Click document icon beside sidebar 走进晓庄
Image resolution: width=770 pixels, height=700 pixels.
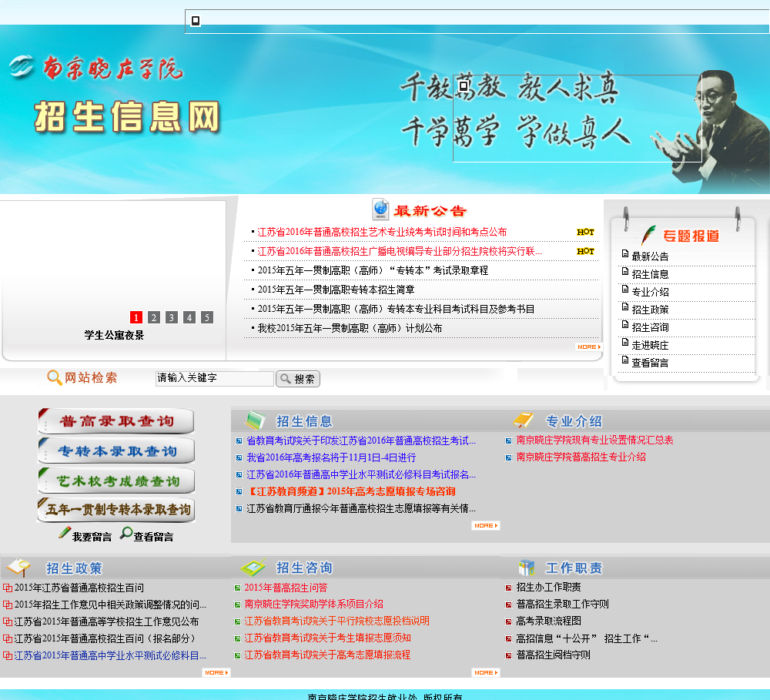click(625, 342)
